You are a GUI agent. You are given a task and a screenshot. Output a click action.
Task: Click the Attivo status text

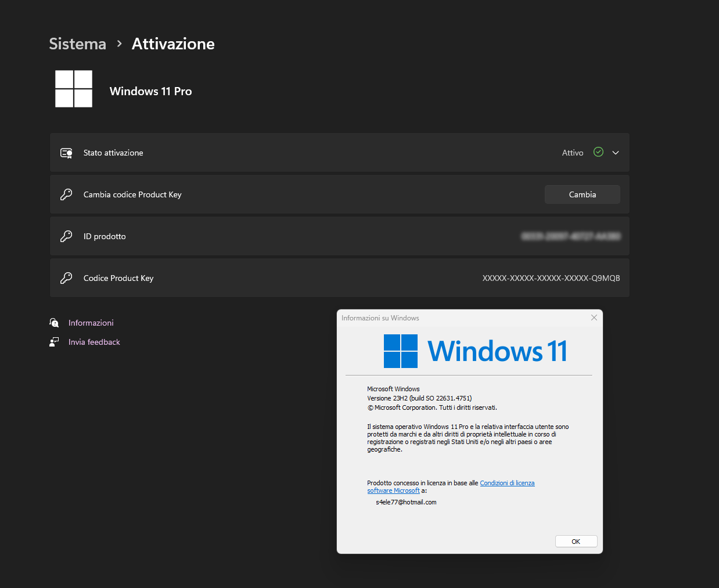click(573, 153)
